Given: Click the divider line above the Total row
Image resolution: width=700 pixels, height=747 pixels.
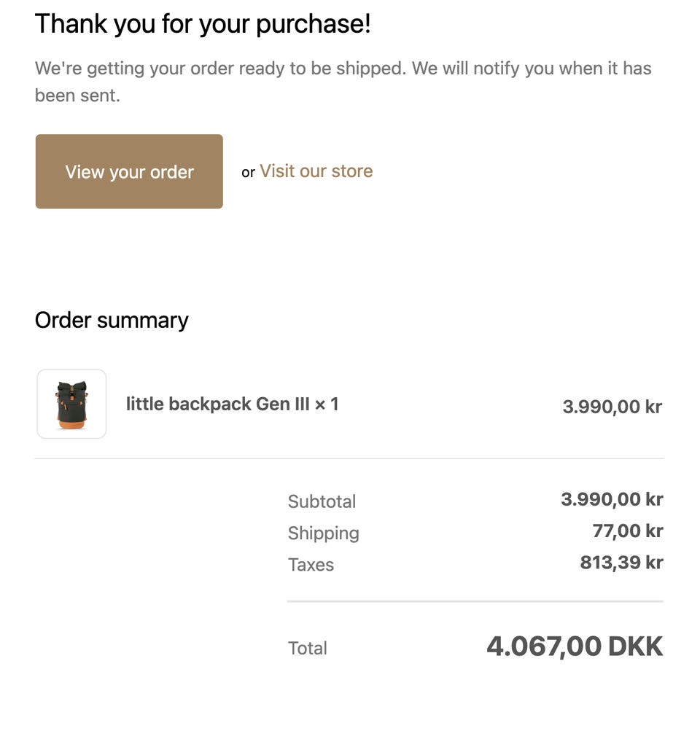Looking at the screenshot, I should coord(475,602).
